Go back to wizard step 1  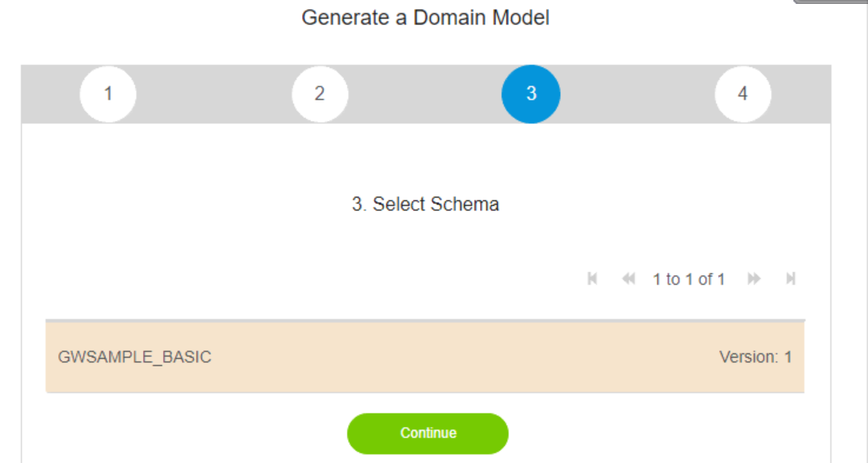click(x=108, y=93)
